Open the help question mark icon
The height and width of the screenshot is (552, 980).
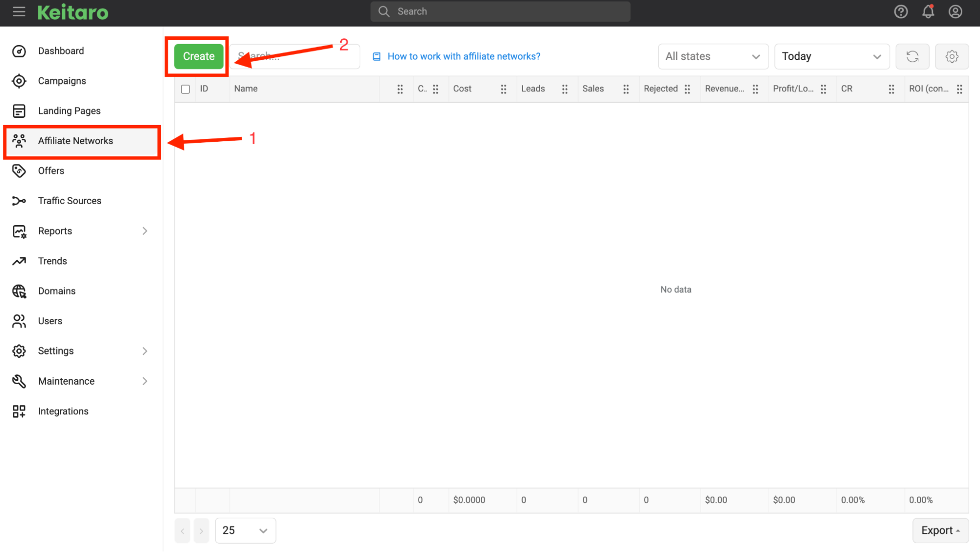(x=901, y=11)
